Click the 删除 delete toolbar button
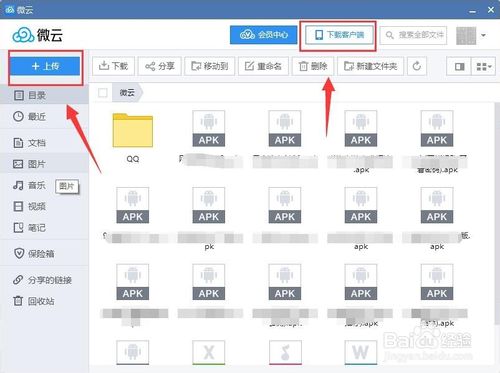The width and height of the screenshot is (500, 373). point(313,66)
